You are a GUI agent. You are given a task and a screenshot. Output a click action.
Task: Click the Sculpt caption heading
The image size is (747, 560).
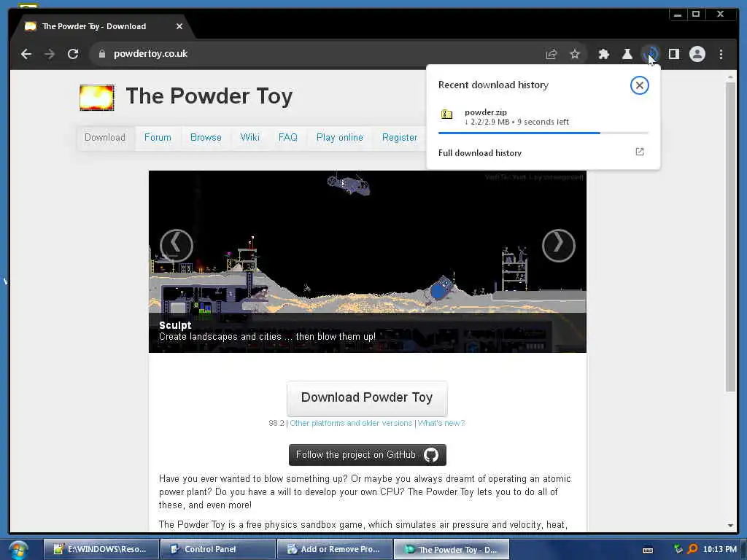click(175, 325)
